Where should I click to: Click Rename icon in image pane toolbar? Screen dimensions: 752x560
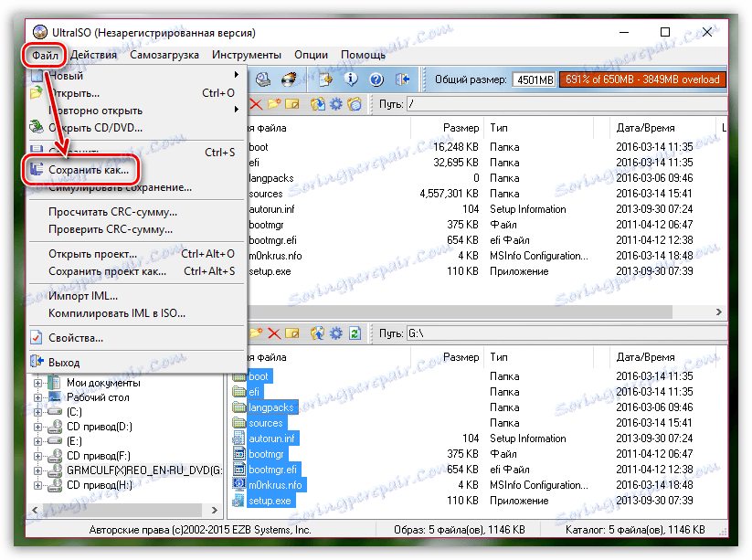(x=292, y=104)
